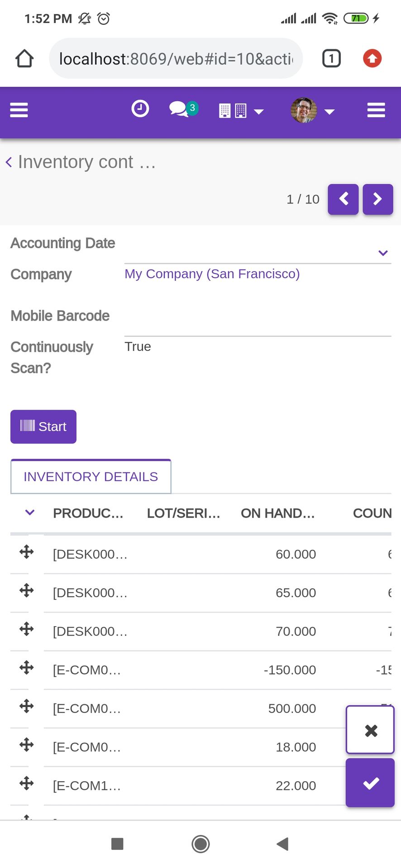401x868 pixels.
Task: Sort by the On Hand column header
Action: [277, 513]
